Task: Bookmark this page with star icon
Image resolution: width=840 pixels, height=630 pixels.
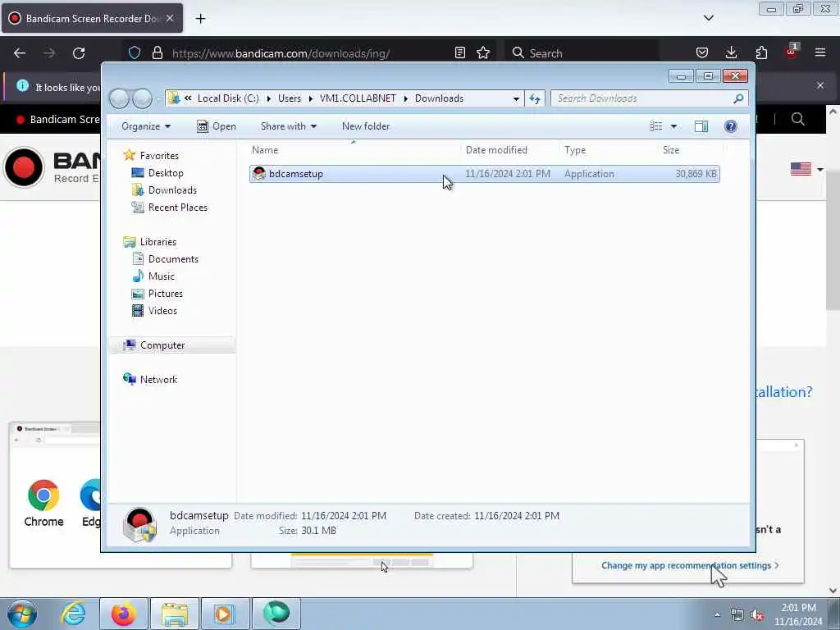Action: [x=483, y=52]
